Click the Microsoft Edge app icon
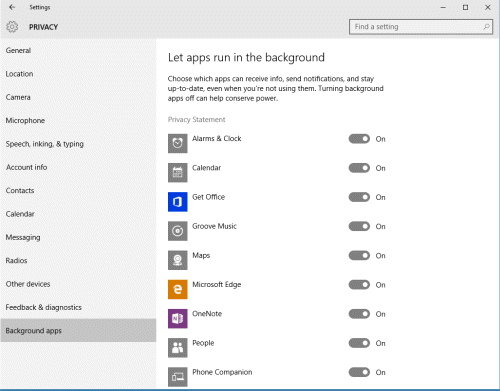The image size is (500, 391). point(178,289)
